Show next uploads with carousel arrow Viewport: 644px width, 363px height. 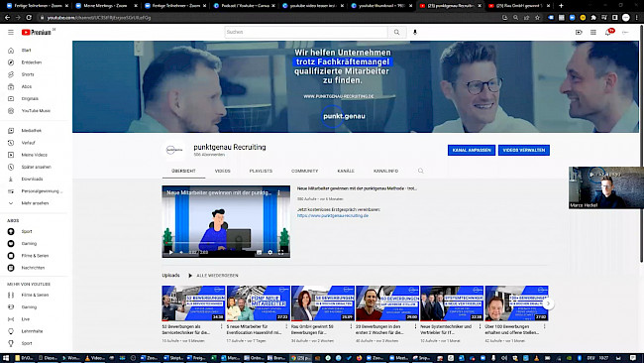tap(548, 303)
